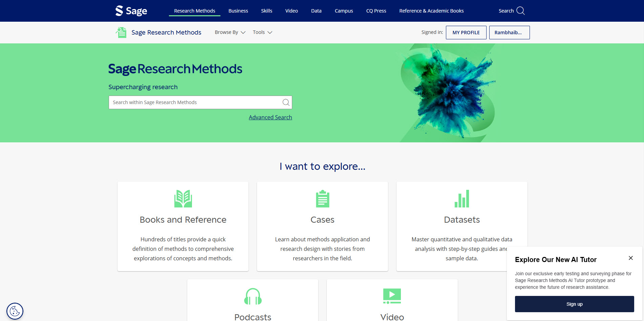Open the CQ Press nav item
This screenshot has width=644, height=321.
[376, 11]
